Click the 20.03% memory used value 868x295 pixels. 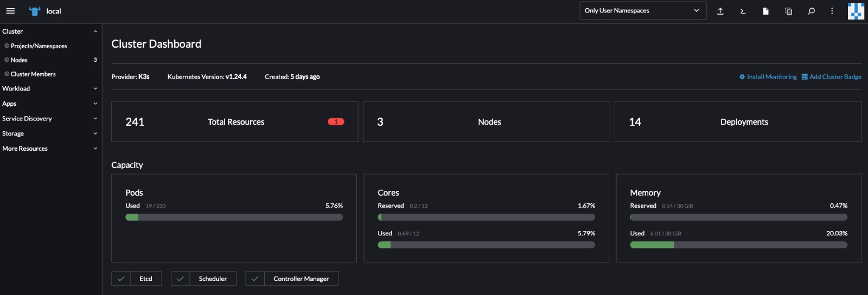coord(837,234)
